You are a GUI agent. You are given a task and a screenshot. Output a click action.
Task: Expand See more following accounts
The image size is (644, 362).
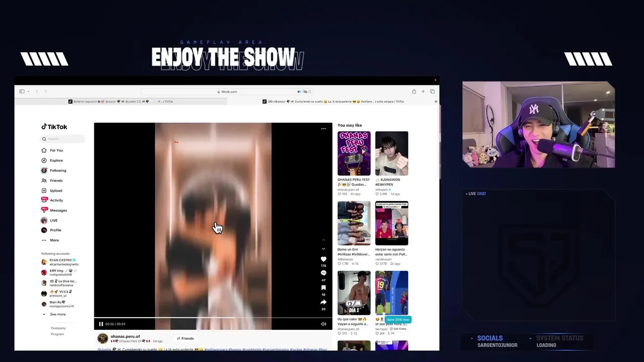pyautogui.click(x=54, y=314)
